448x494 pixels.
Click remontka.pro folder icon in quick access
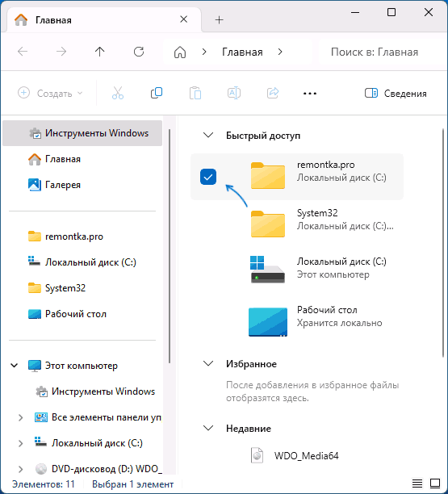coord(268,175)
